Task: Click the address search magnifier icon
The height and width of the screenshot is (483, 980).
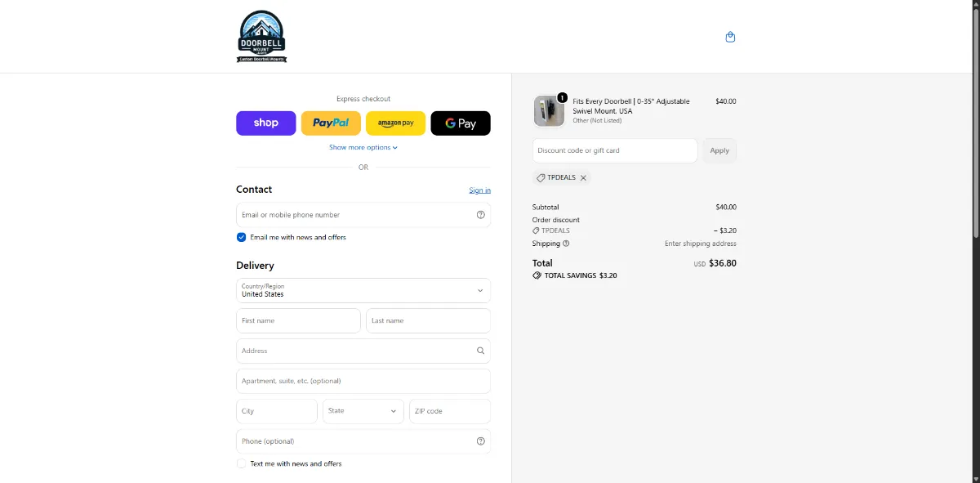Action: tap(480, 351)
